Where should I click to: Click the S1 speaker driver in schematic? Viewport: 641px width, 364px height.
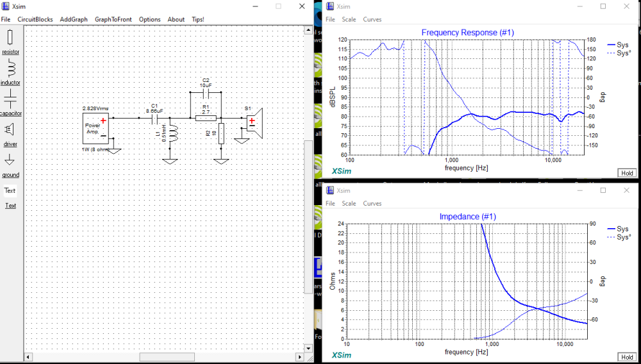pos(254,122)
